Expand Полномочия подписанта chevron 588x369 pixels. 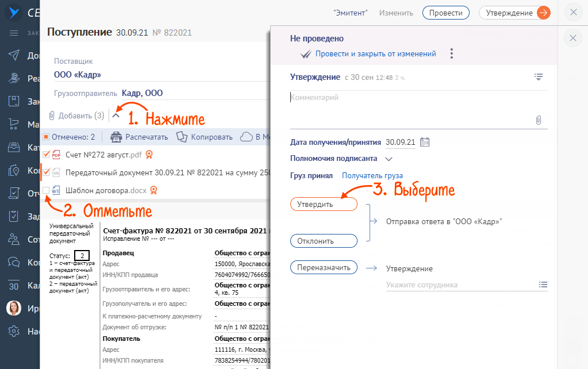coord(389,159)
